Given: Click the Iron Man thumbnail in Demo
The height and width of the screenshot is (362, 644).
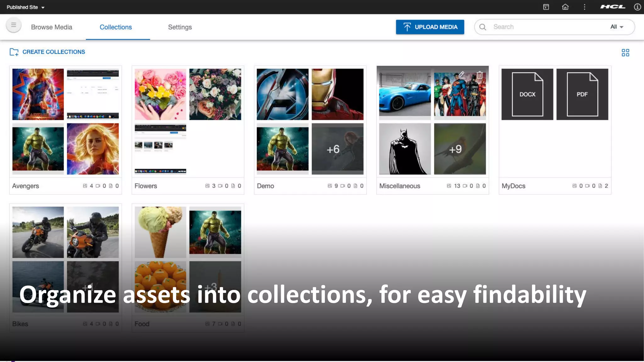Looking at the screenshot, I should tap(337, 94).
